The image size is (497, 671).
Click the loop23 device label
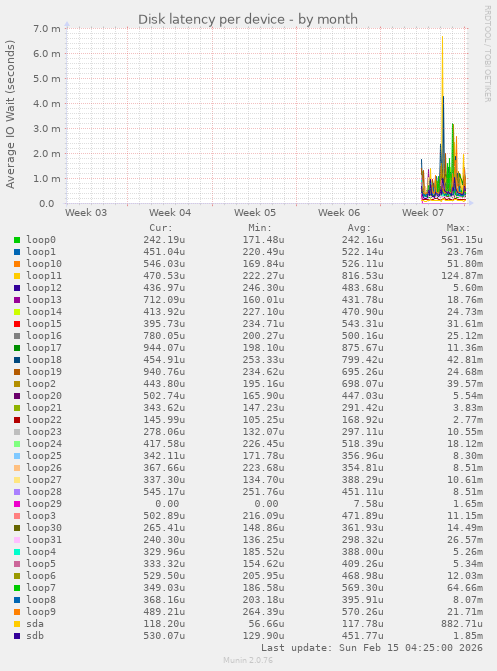tap(44, 431)
